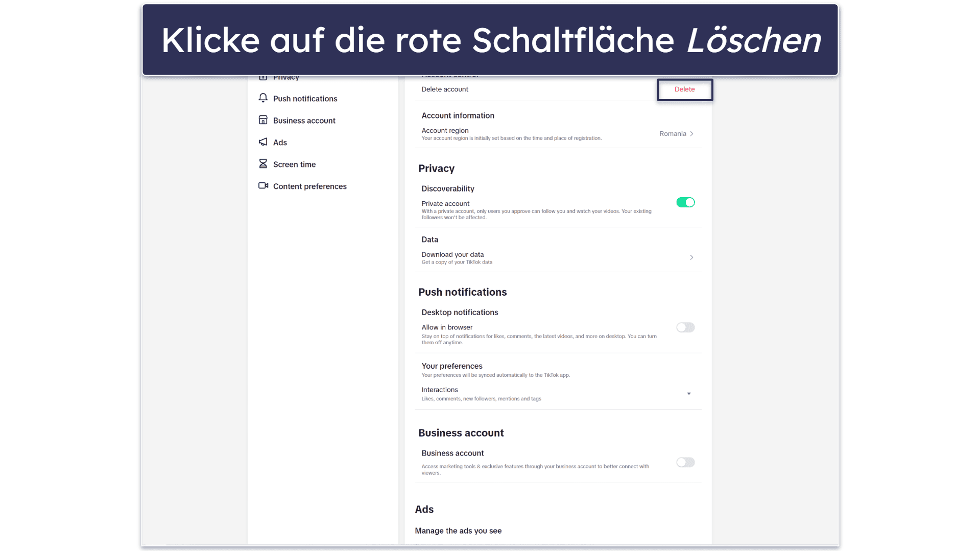Screen dimensions: 980x551
Task: Click the storefront icon beside Business account
Action: pyautogui.click(x=263, y=120)
